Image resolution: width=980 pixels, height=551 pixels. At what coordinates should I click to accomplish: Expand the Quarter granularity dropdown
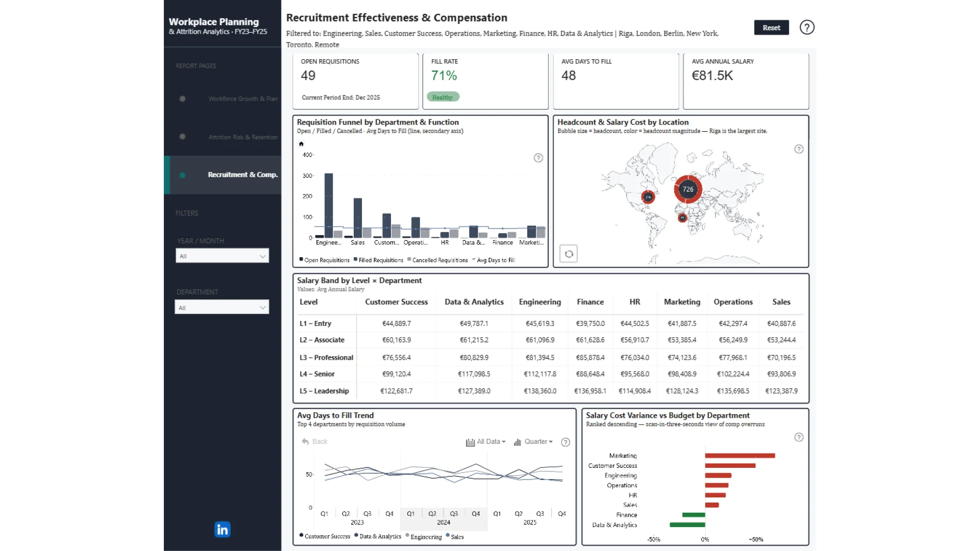[x=533, y=442]
